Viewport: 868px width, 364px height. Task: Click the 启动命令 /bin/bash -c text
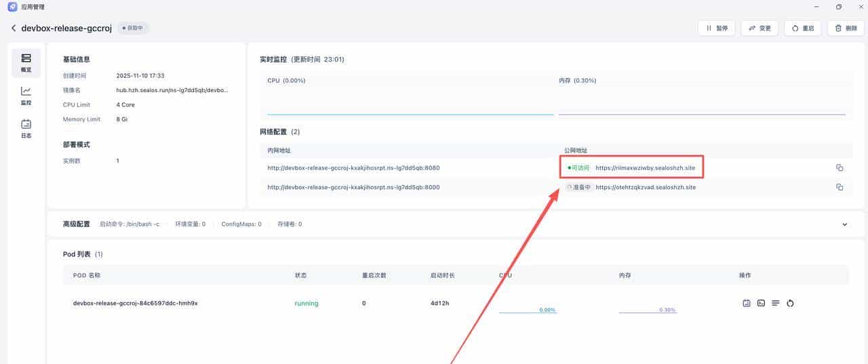tap(130, 224)
